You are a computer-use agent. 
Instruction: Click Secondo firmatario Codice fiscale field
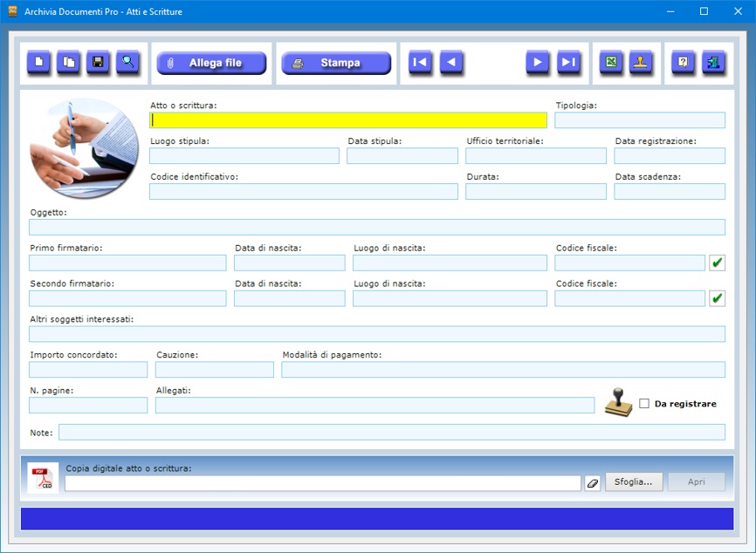[629, 298]
